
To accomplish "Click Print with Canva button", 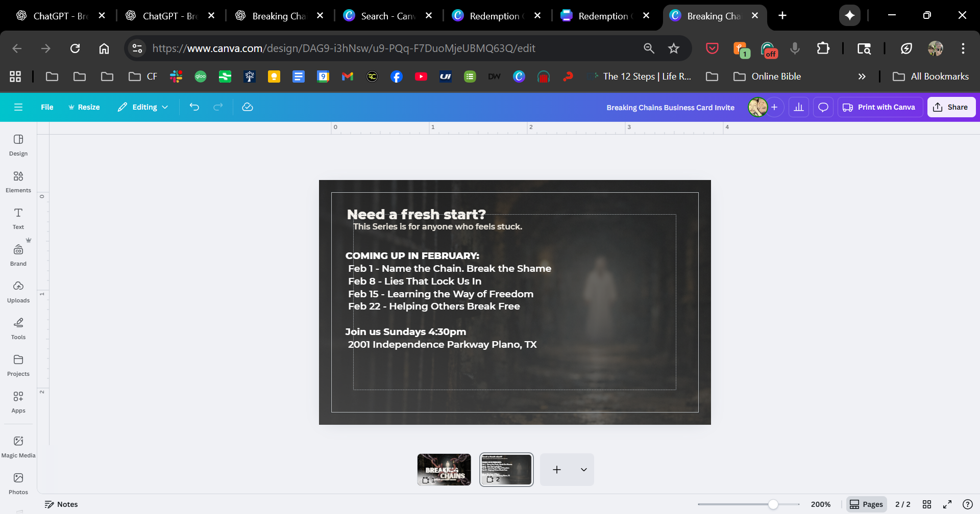I will point(879,107).
